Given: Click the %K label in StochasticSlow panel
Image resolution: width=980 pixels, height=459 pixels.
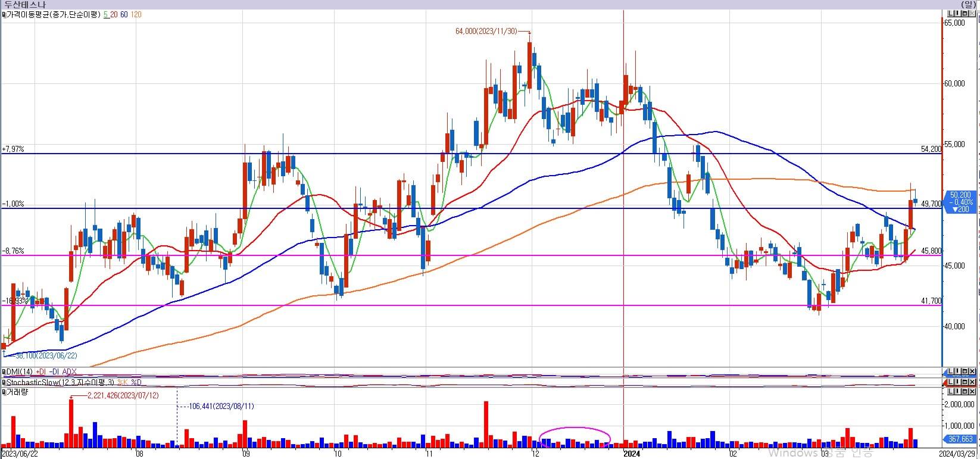Looking at the screenshot, I should click(x=121, y=382).
